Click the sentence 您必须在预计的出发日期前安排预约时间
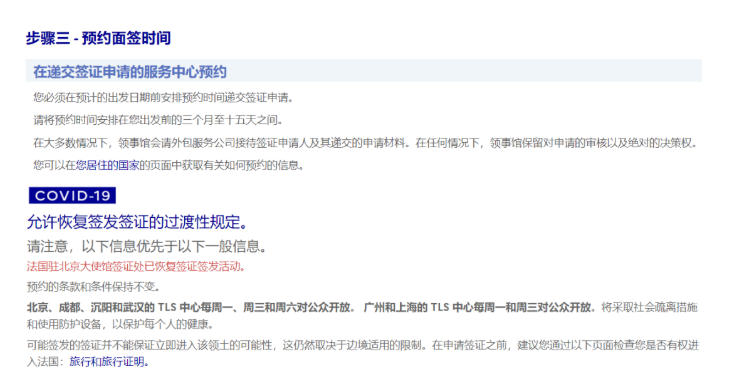The image size is (735, 375). tap(163, 98)
